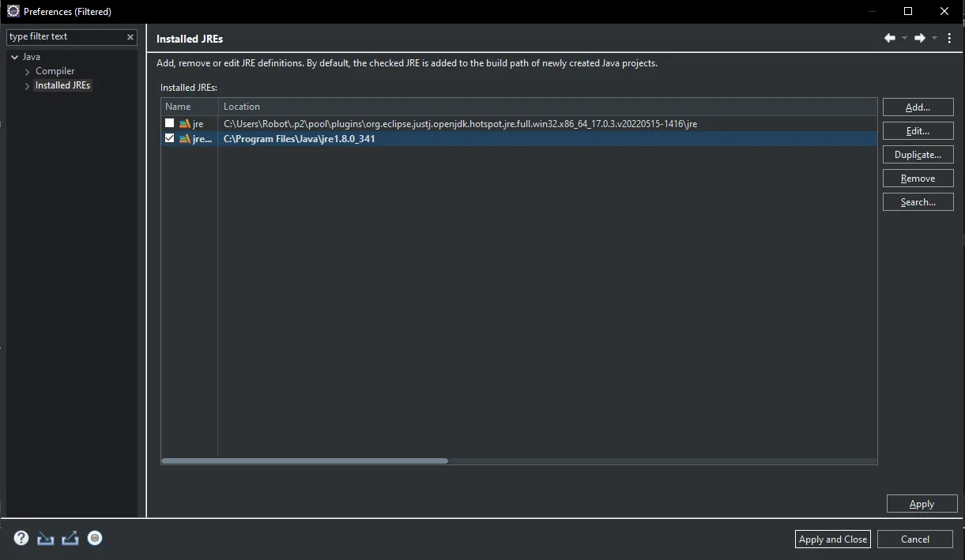Select Java in the preferences tree

tap(32, 57)
